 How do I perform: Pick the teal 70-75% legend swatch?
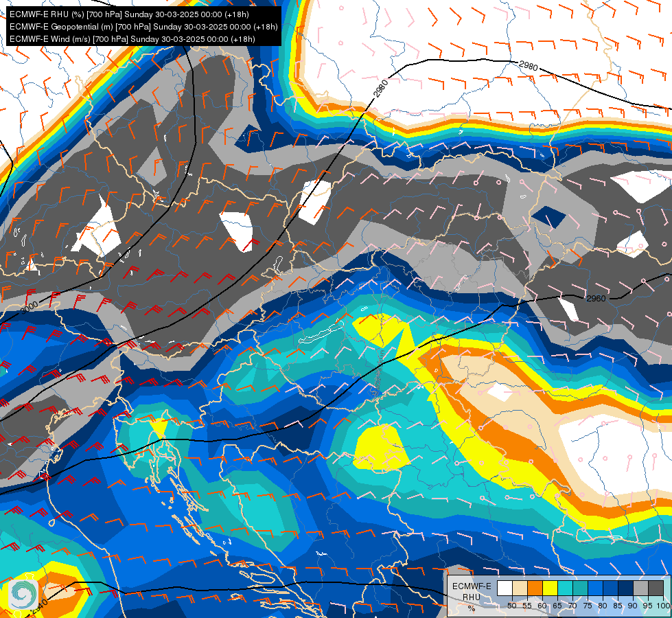pos(580,588)
